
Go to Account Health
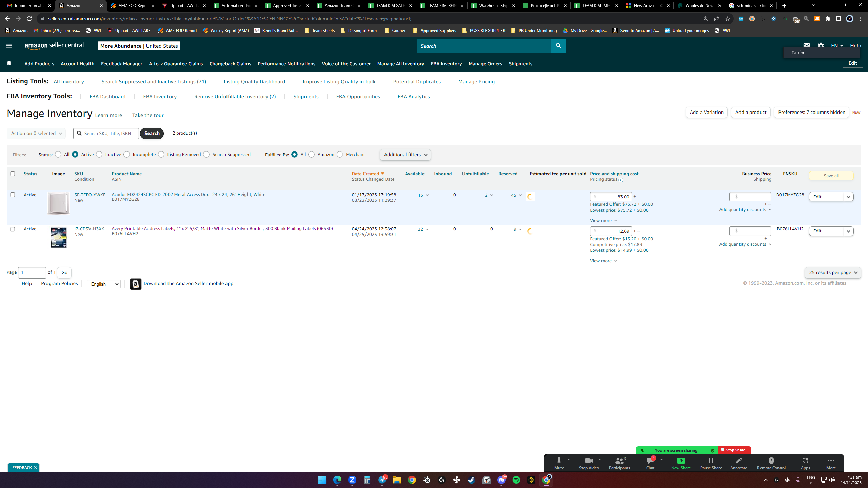pos(77,64)
